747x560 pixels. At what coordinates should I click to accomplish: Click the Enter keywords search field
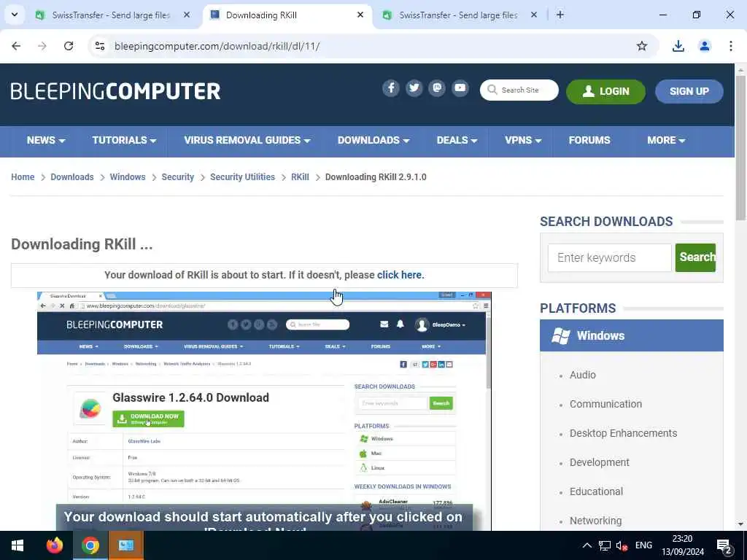609,257
